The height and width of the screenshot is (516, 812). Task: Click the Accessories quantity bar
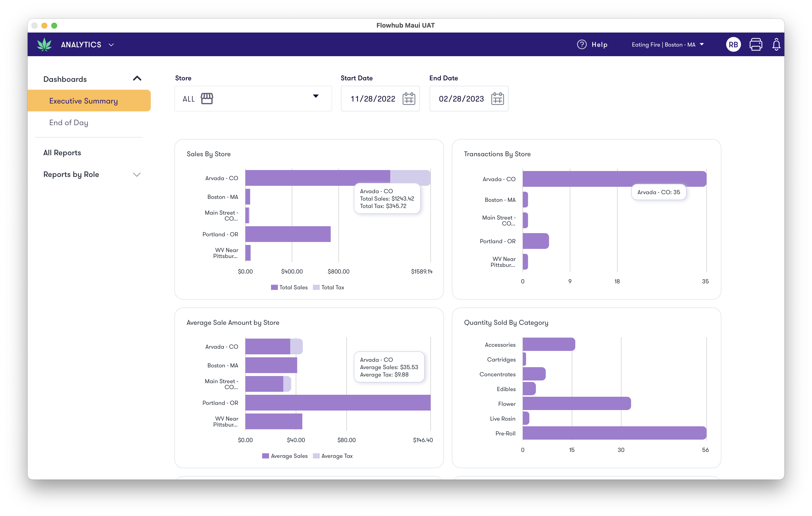(x=549, y=344)
